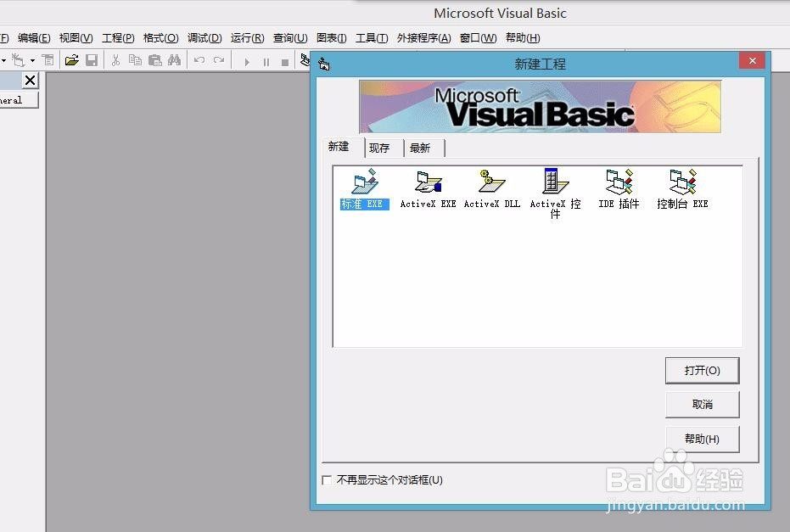Click the Start run triangle icon

(x=247, y=62)
